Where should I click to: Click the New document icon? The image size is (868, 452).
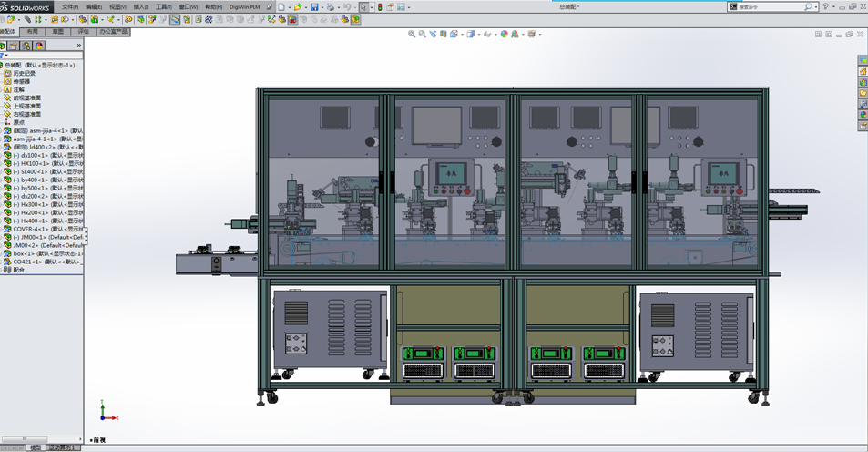(281, 6)
